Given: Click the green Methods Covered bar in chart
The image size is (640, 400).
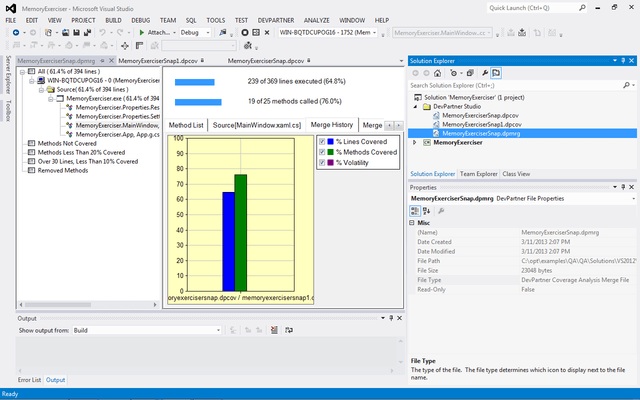Looking at the screenshot, I should (240, 233).
